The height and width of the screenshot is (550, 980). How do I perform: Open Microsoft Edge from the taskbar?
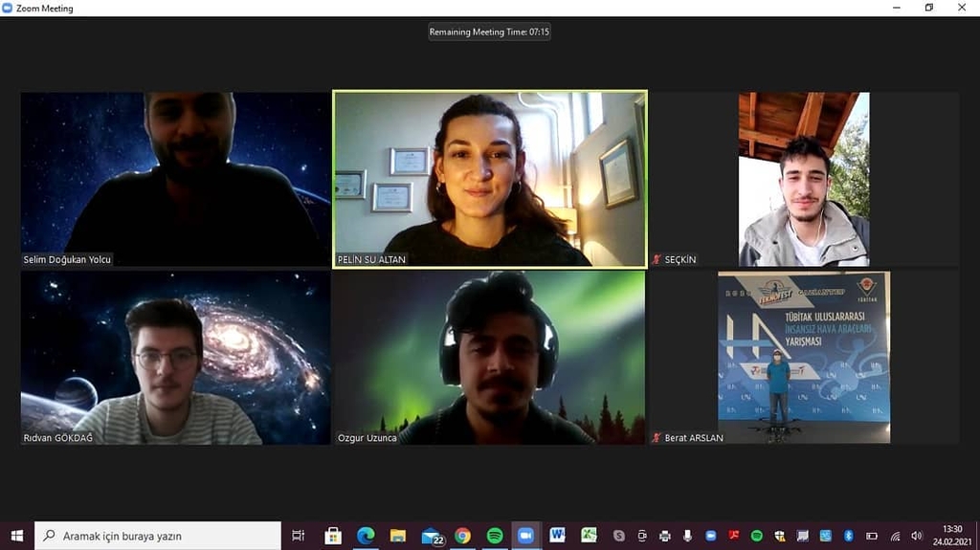(366, 536)
